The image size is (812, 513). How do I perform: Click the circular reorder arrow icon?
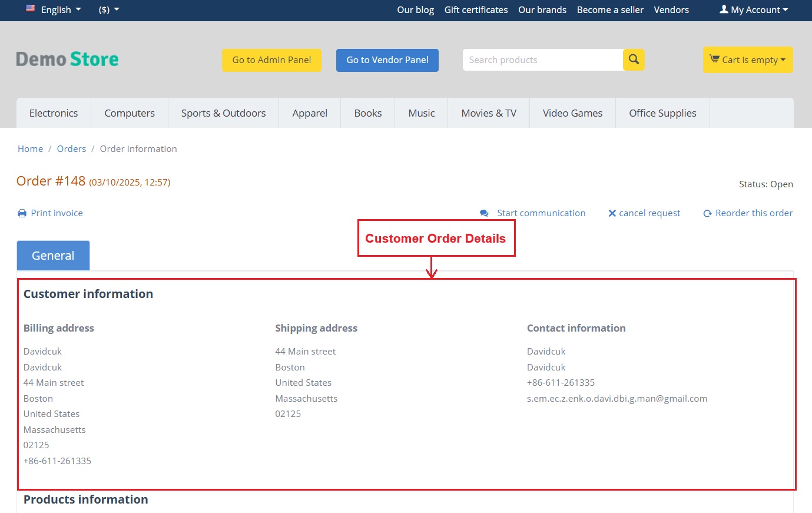[707, 213]
